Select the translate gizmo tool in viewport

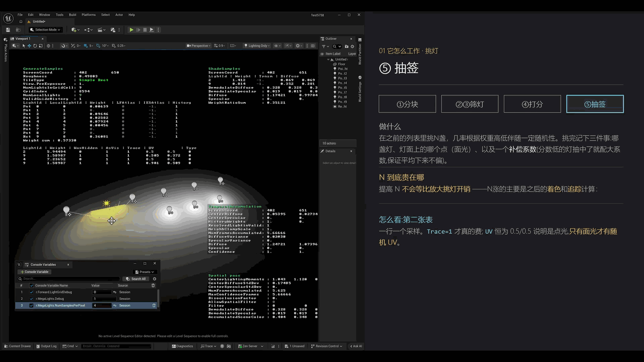point(29,46)
